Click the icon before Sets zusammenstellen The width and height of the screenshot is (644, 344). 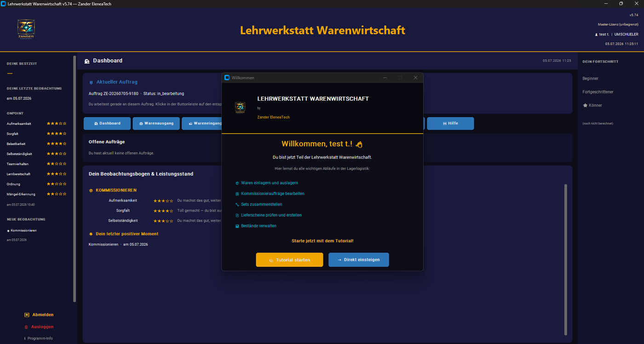pyautogui.click(x=237, y=205)
